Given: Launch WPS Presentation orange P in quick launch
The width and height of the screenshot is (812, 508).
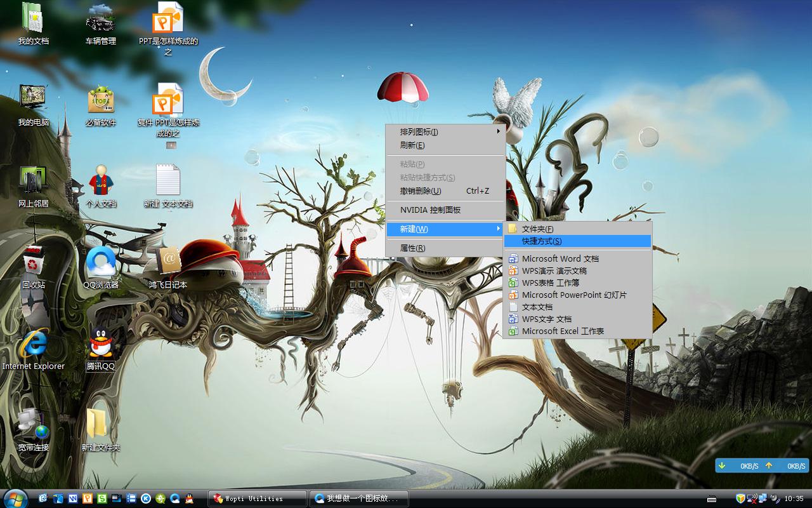Looking at the screenshot, I should 88,498.
